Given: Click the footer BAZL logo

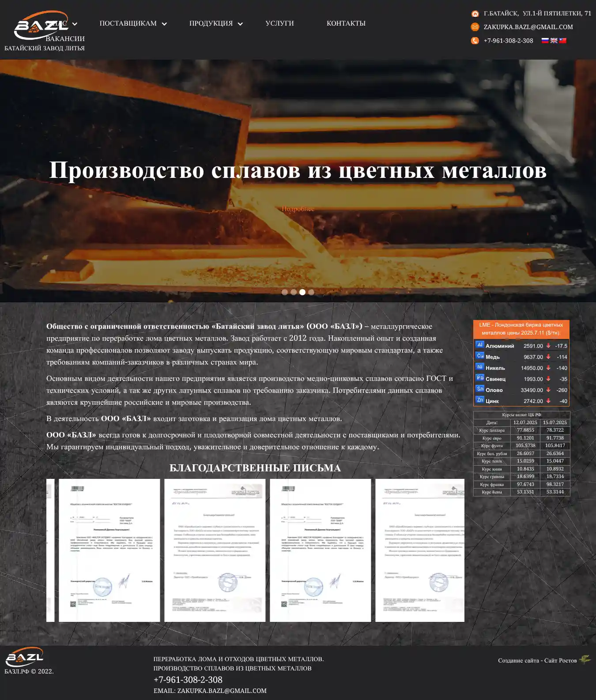Looking at the screenshot, I should pos(24,657).
